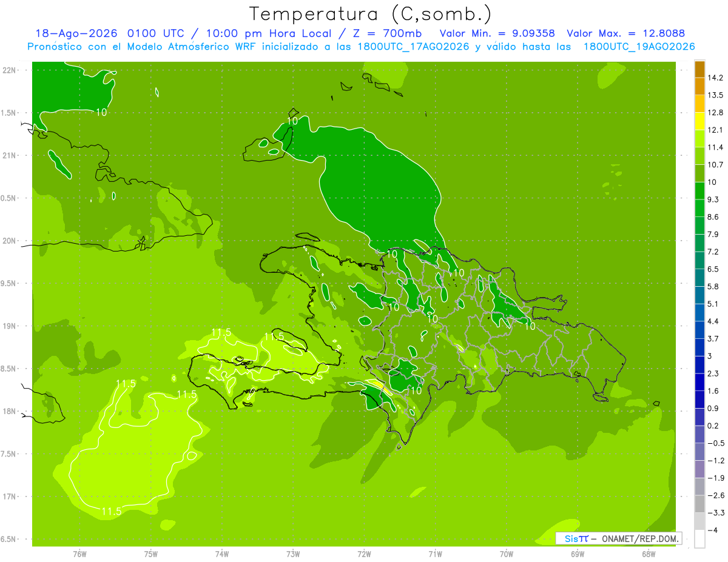
Task: Click the '11.5' contour label nearest 17N
Action: [111, 512]
